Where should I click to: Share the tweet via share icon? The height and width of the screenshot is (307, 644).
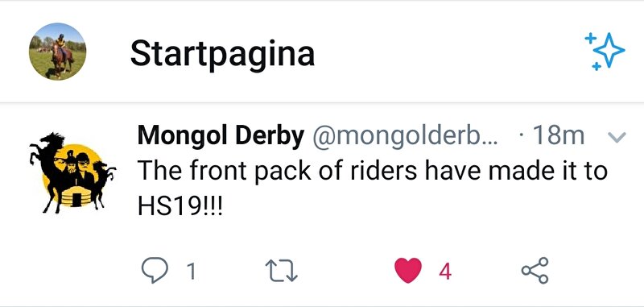point(535,270)
